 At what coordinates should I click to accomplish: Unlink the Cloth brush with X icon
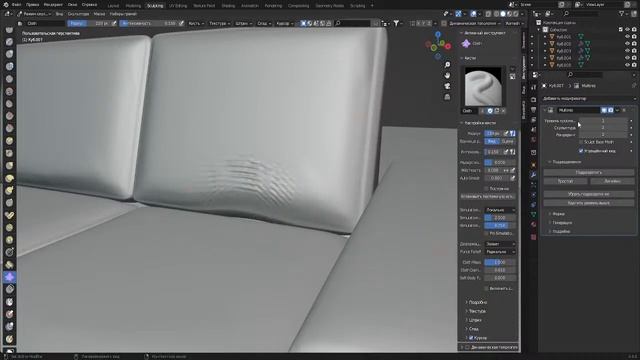point(503,111)
